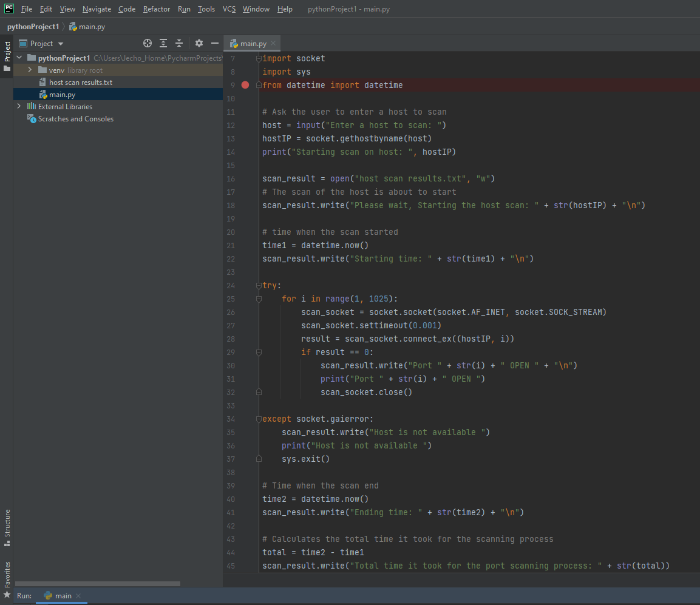Screen dimensions: 700x605
Task: Open the File menu
Action: click(26, 9)
